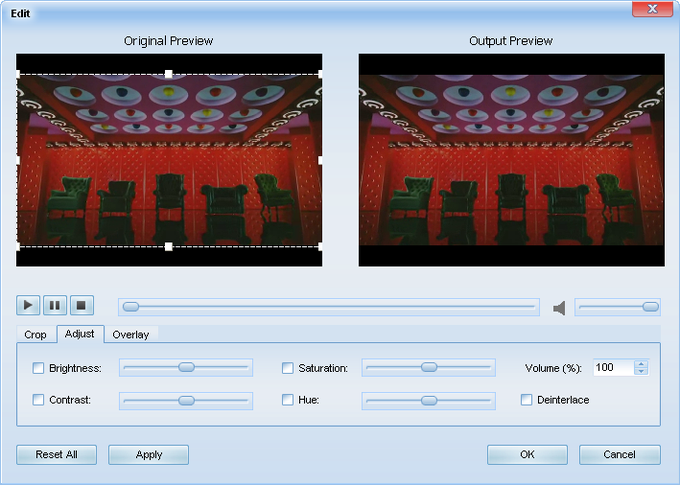Click the Brightness slider thumb
The width and height of the screenshot is (680, 485).
[186, 367]
